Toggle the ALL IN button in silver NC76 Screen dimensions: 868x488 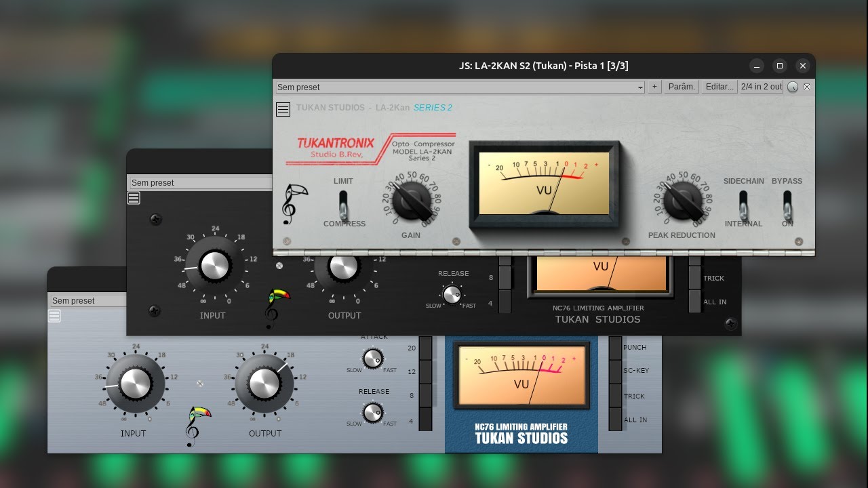click(616, 420)
